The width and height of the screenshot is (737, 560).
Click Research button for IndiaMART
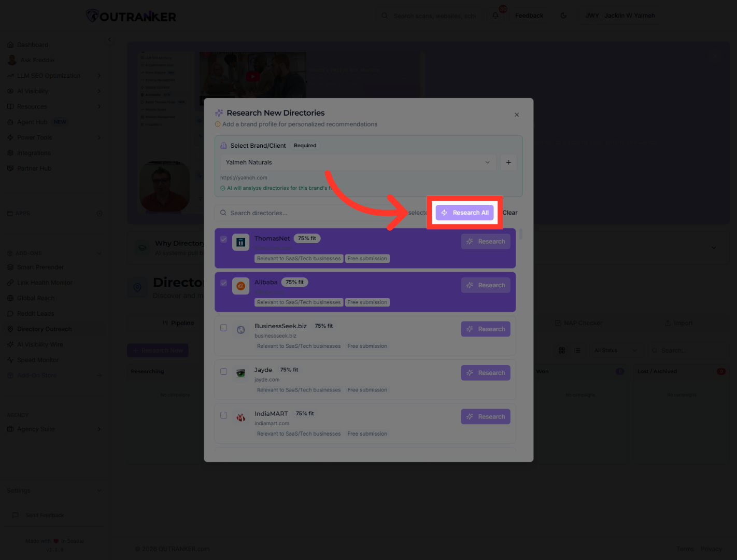point(485,416)
